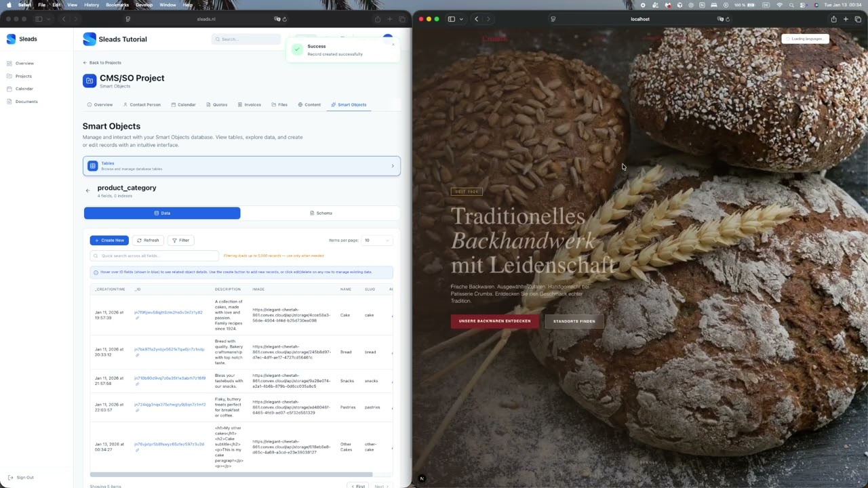The height and width of the screenshot is (488, 868).
Task: Click the Pastries row ID link
Action: 170,405
